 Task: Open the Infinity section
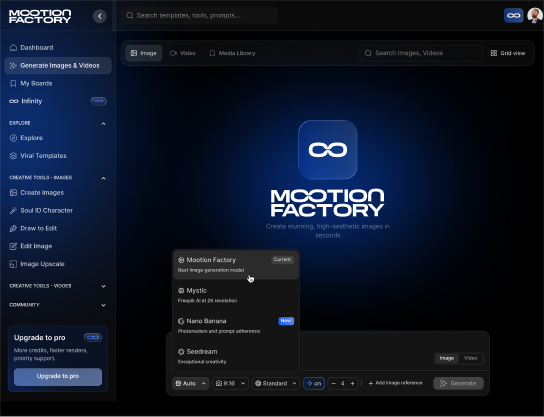coord(58,101)
